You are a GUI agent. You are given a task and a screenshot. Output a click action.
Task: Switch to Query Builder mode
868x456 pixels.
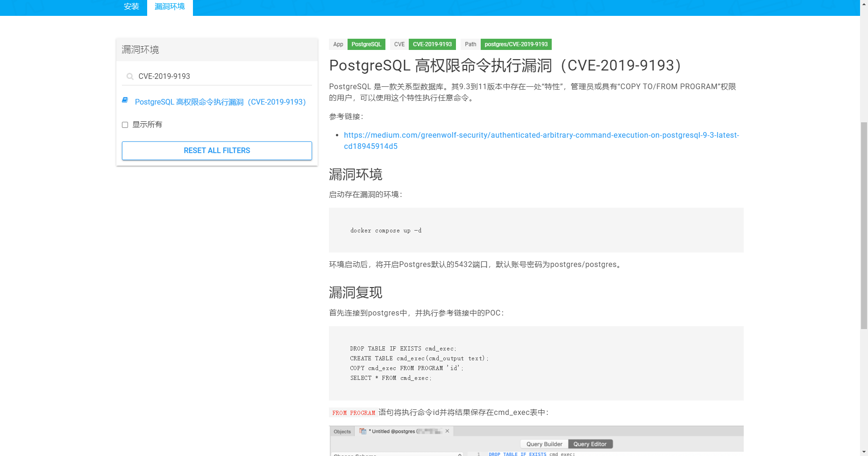coord(544,444)
